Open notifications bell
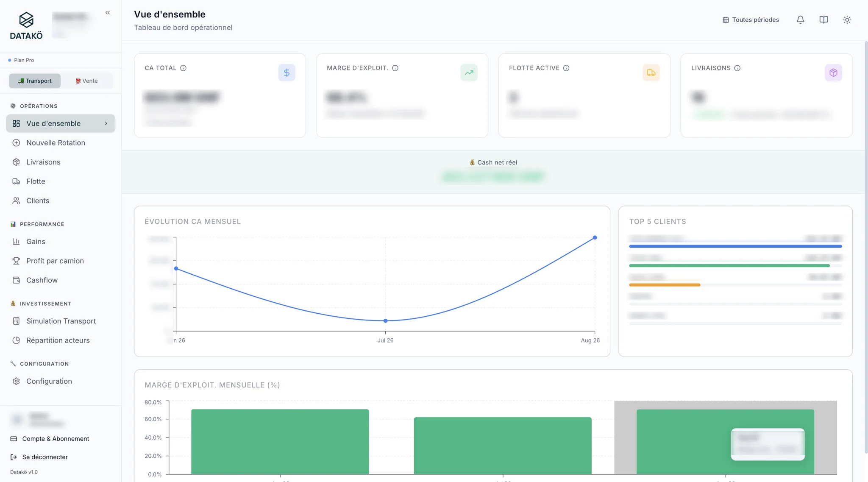The image size is (868, 482). click(x=800, y=20)
